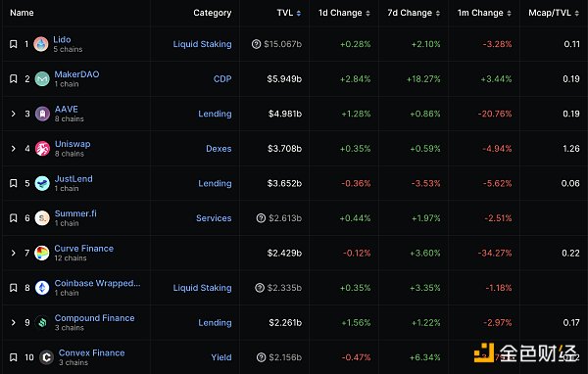588x374 pixels.
Task: Sort by the 7d Change column
Action: 414,13
